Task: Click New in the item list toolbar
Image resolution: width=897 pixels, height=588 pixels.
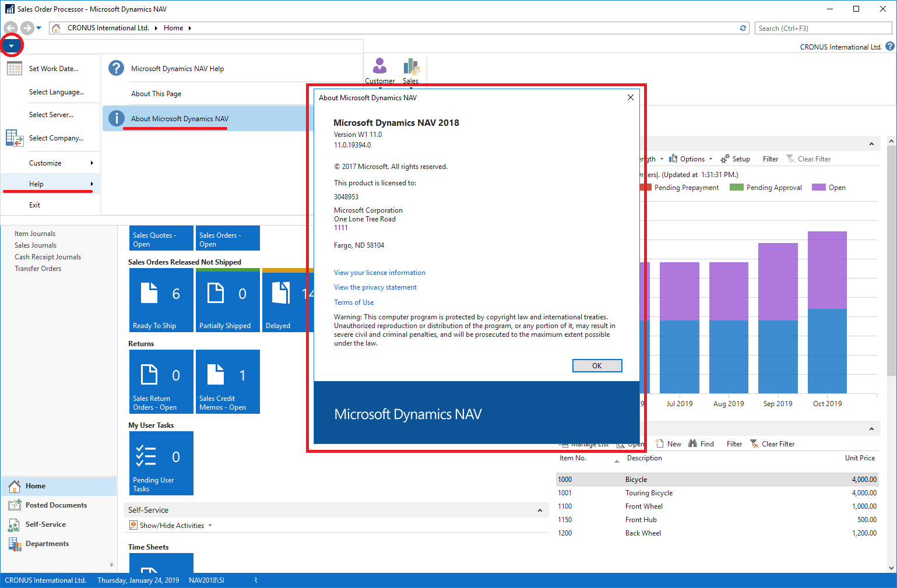Action: 669,444
